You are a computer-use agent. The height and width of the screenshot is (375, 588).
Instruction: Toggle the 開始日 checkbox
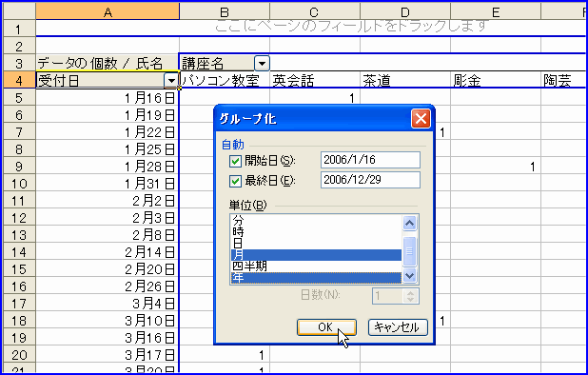(235, 161)
